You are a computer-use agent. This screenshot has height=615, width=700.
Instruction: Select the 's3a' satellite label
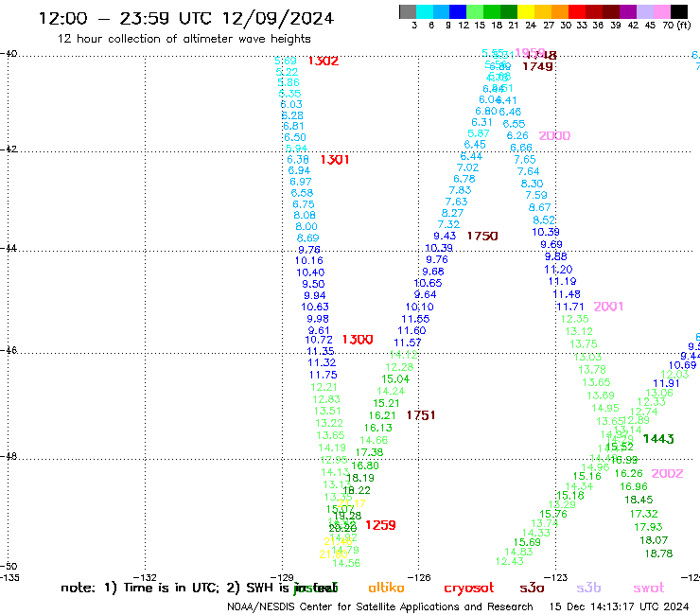click(533, 589)
